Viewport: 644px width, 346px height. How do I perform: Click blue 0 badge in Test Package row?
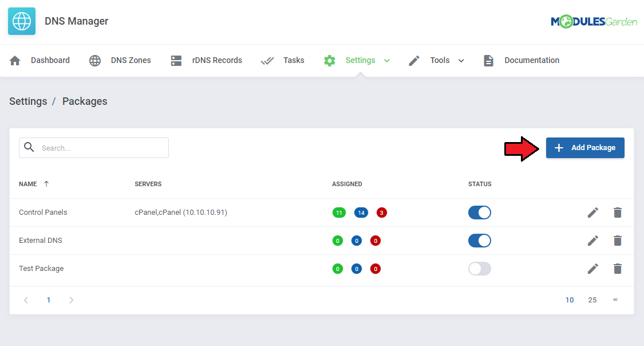(x=357, y=269)
